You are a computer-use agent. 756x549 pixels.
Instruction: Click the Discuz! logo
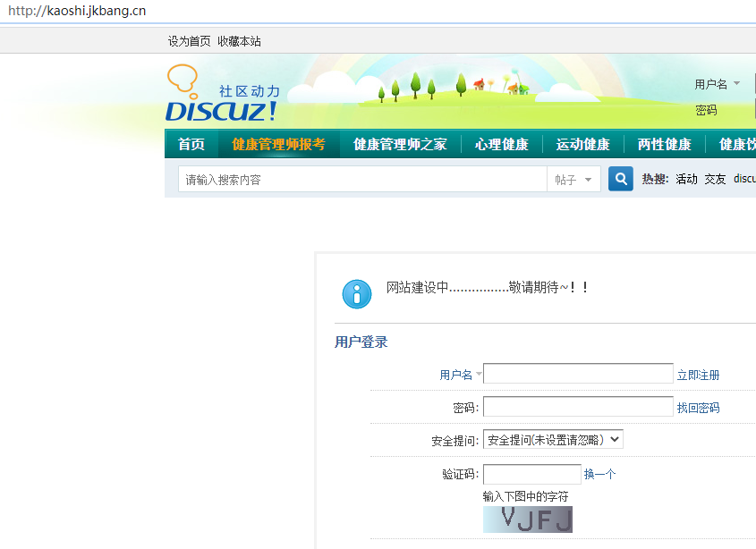tap(222, 96)
